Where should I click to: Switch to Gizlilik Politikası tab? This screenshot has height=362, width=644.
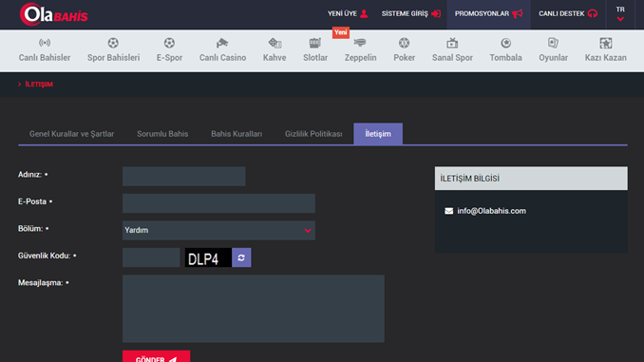(313, 134)
